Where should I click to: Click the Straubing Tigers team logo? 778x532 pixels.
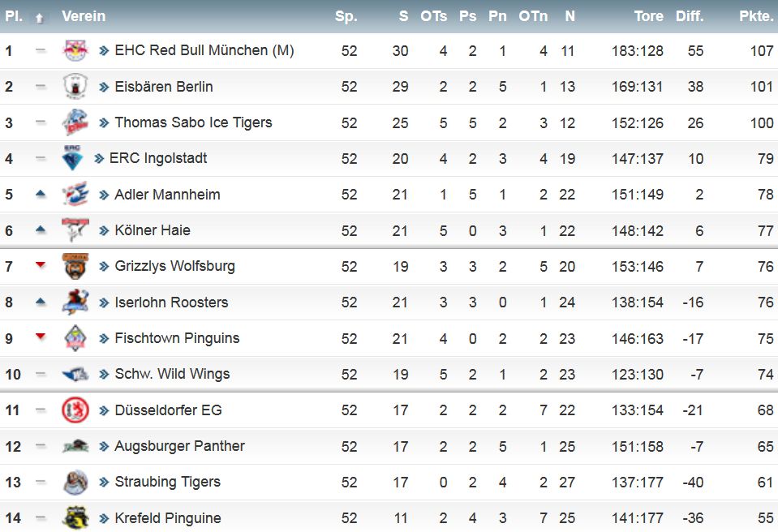74,482
